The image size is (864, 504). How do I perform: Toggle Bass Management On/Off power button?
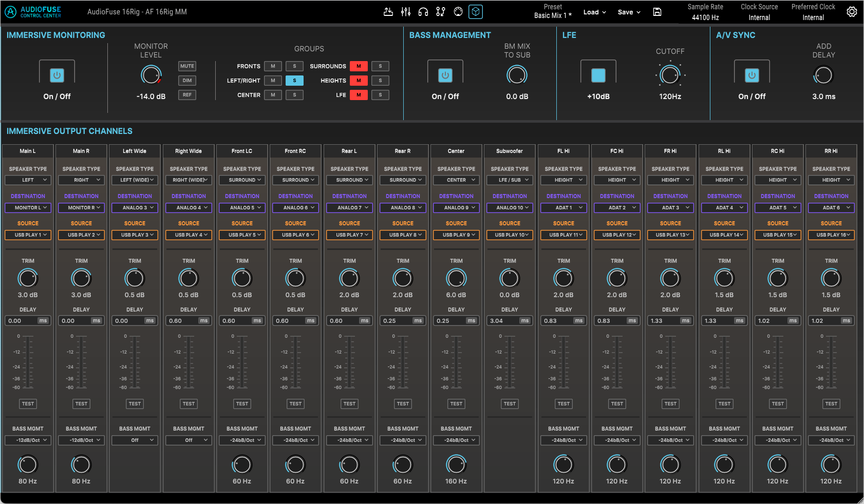[445, 75]
